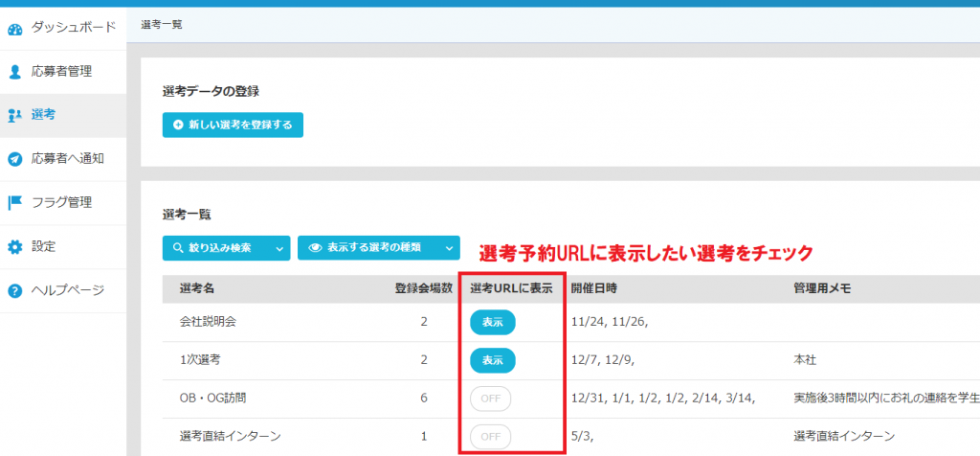
Task: Click the plus icon on new selection button
Action: point(178,125)
